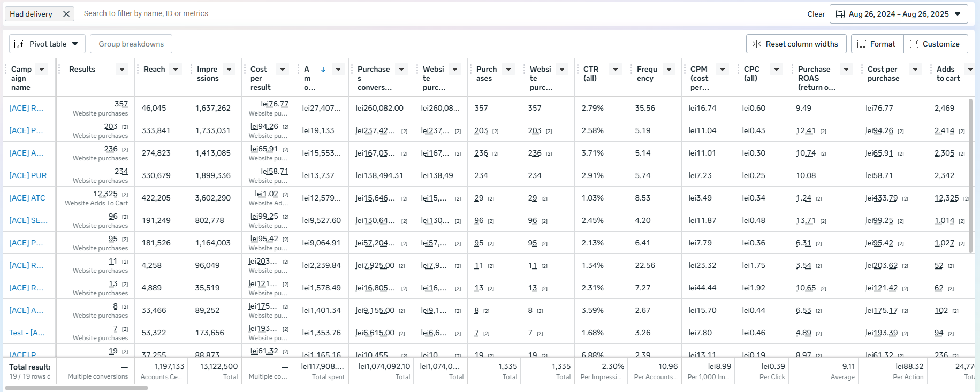Click the sort descending arrow in Amount column
The height and width of the screenshot is (392, 980).
(x=323, y=70)
